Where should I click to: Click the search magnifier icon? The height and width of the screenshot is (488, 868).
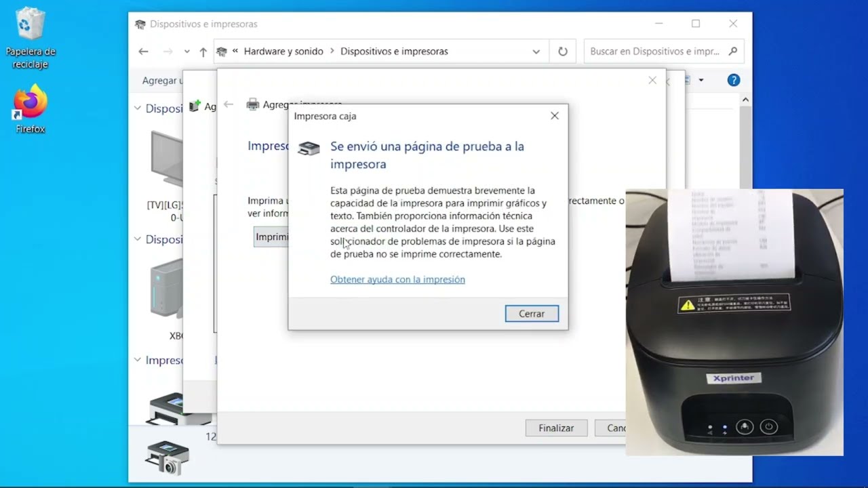[733, 51]
